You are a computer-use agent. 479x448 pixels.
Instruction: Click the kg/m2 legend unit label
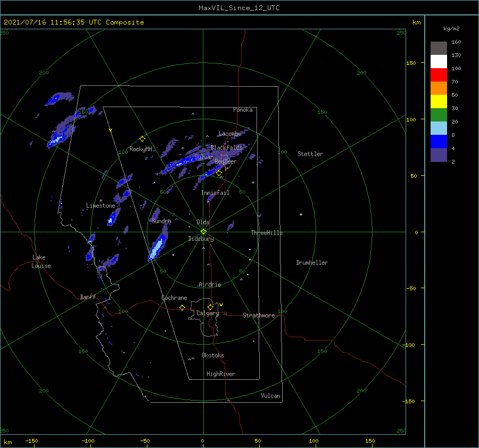[x=451, y=29]
